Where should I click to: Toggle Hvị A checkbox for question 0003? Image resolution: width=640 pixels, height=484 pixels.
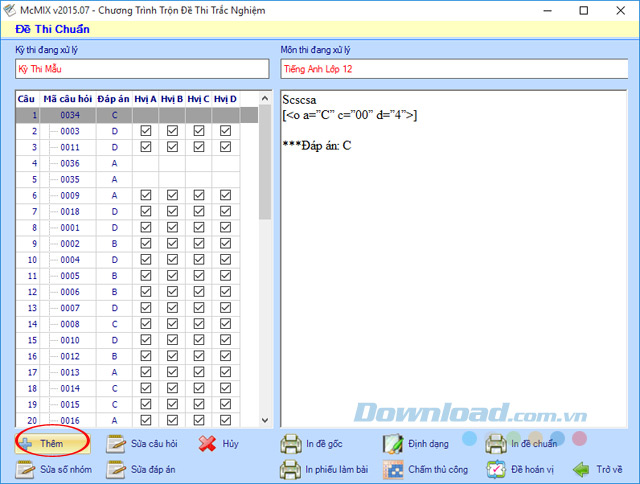point(145,131)
